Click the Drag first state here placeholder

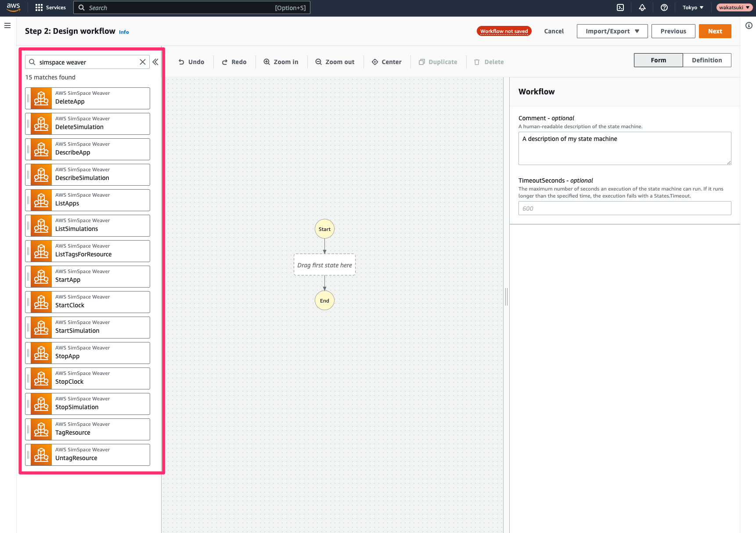click(324, 265)
